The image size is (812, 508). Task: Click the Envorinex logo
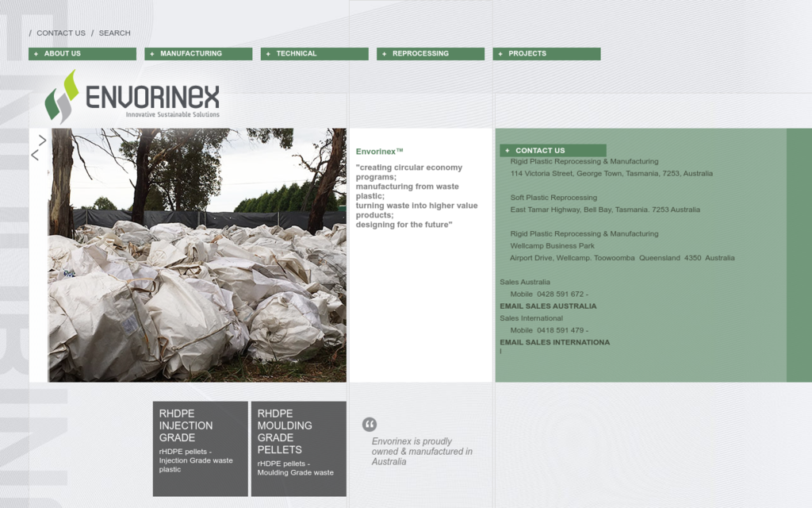132,96
